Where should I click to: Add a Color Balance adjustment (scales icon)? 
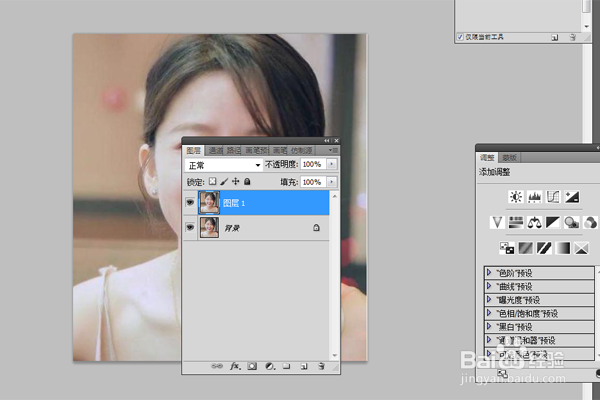point(534,222)
